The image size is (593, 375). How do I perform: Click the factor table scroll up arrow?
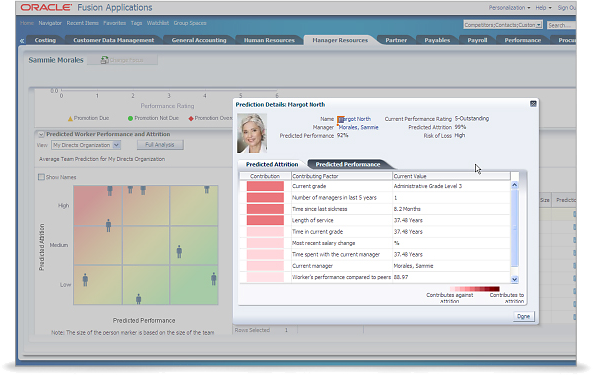coord(514,185)
